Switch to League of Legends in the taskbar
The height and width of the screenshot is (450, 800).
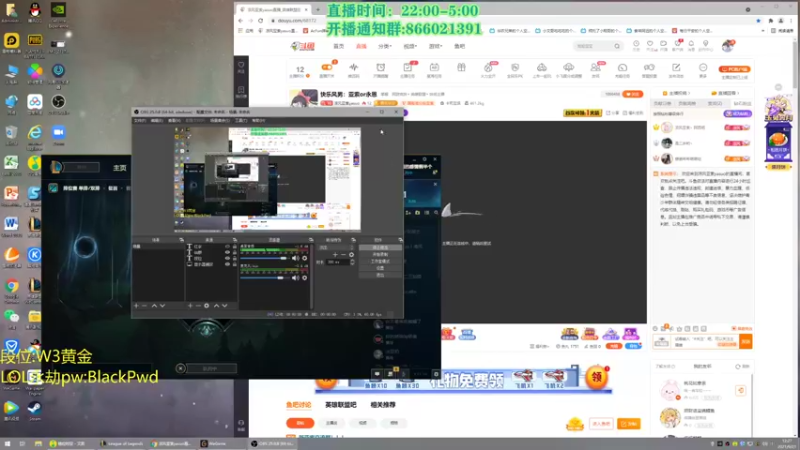coord(122,444)
